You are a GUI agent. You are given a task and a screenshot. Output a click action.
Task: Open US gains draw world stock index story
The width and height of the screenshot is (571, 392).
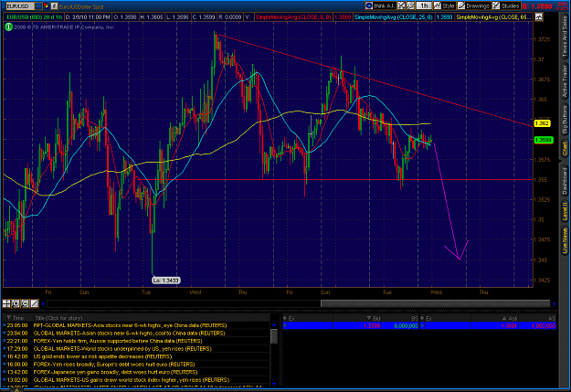pyautogui.click(x=131, y=379)
